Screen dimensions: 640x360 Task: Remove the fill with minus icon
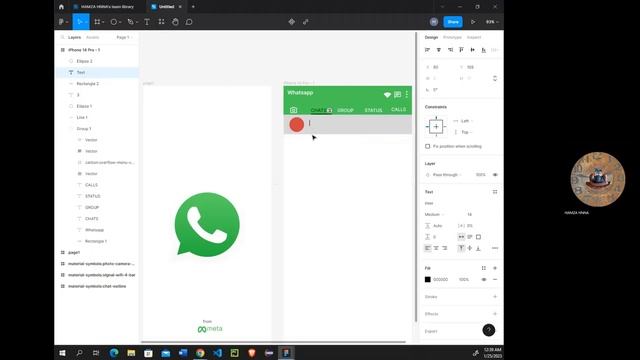click(495, 280)
